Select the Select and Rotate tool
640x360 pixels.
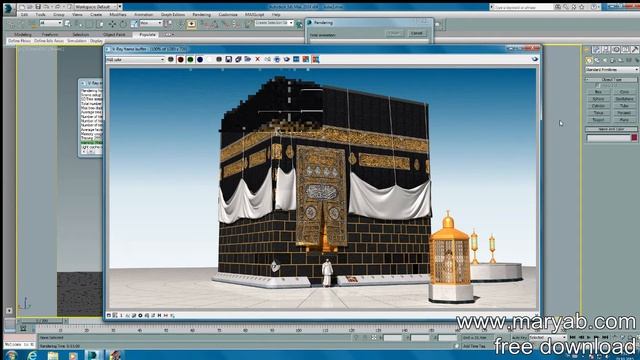point(123,24)
